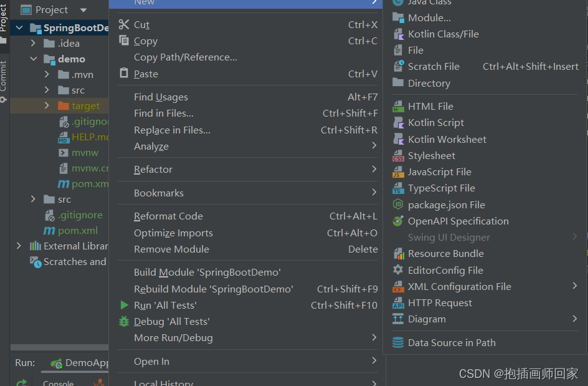Open the Bookmarks submenu

[x=247, y=193]
